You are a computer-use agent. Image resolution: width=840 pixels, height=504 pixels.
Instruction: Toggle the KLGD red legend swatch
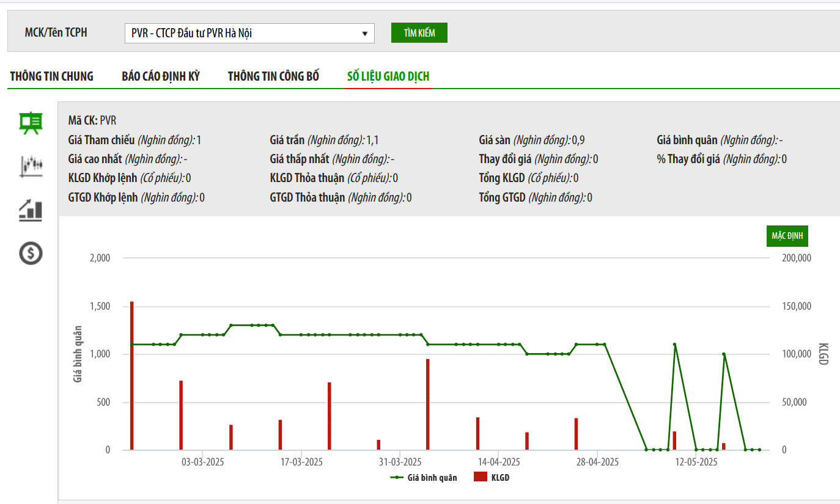[x=481, y=478]
